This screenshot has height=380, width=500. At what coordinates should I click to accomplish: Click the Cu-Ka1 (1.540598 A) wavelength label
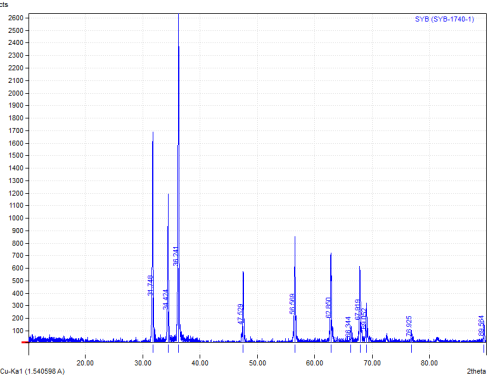(x=32, y=371)
